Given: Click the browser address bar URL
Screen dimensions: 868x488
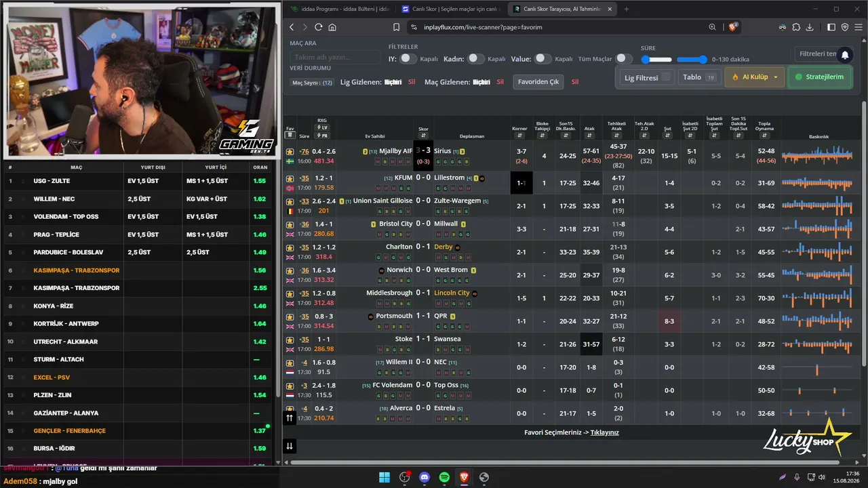Looking at the screenshot, I should click(484, 27).
